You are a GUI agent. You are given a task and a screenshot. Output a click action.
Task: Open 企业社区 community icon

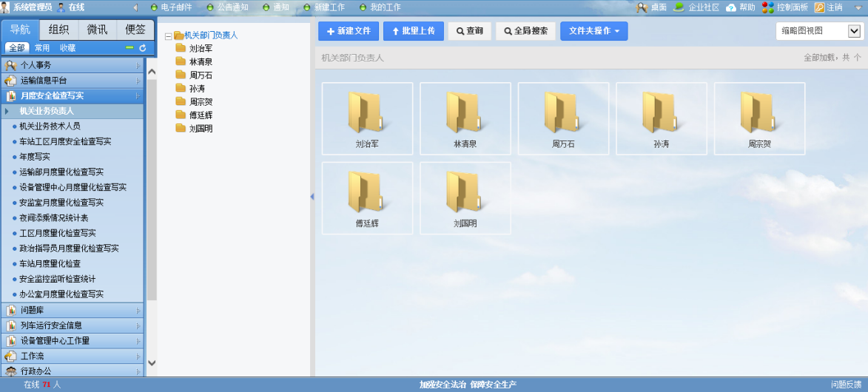pos(679,7)
